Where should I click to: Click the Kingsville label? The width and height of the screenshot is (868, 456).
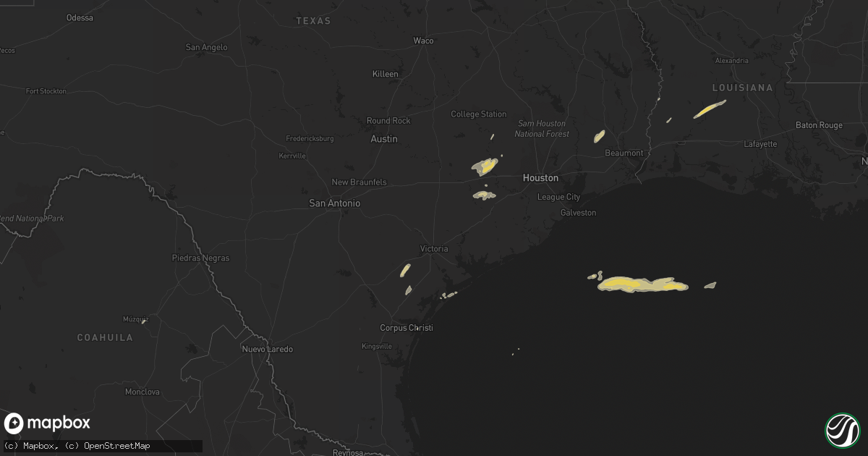click(376, 347)
